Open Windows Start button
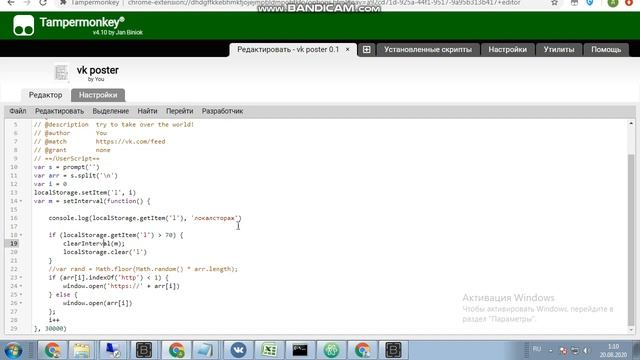Image resolution: width=640 pixels, height=360 pixels. click(x=13, y=350)
